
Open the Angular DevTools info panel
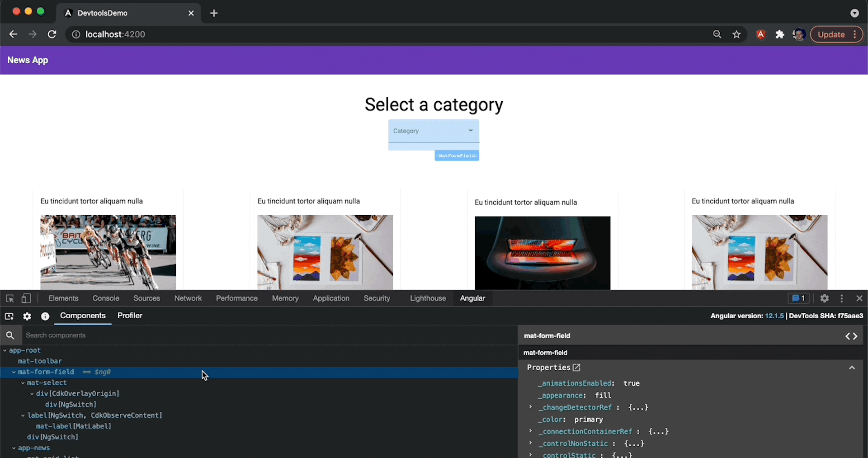pyautogui.click(x=45, y=316)
